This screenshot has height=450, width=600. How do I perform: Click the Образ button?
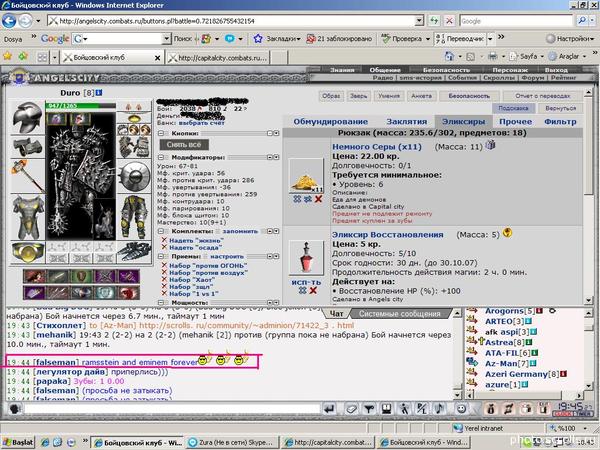331,96
